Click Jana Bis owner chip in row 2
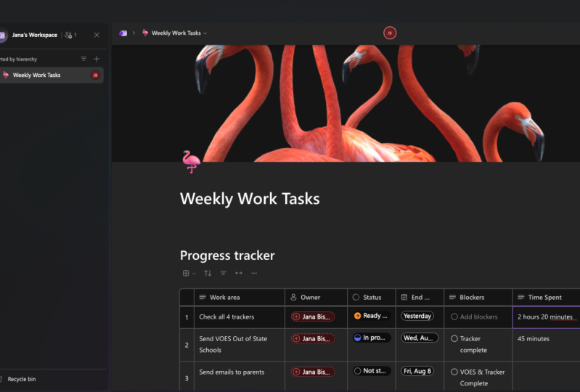 [x=313, y=339]
